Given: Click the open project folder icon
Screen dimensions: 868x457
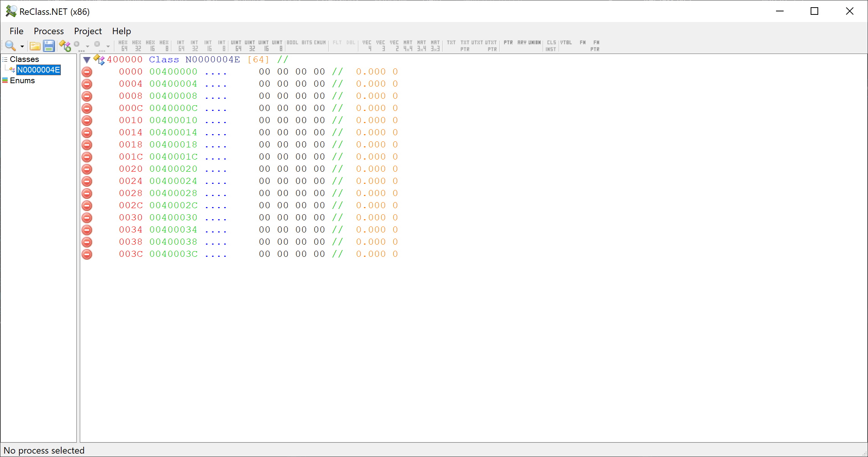Looking at the screenshot, I should tap(35, 46).
